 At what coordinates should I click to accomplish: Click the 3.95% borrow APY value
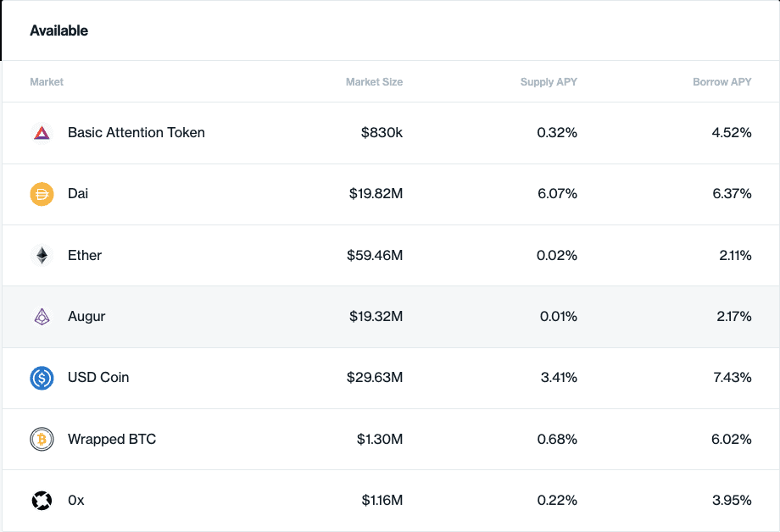[x=732, y=501]
